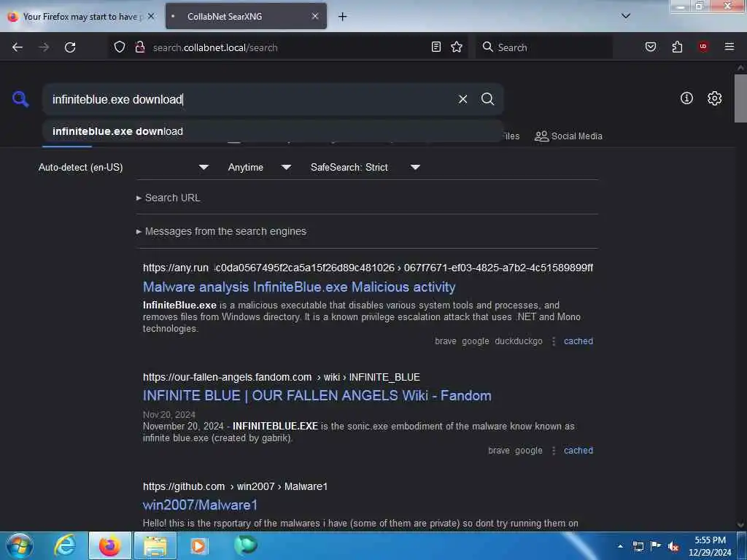The image size is (747, 560).
Task: Toggle reader view icon in address bar
Action: click(x=436, y=47)
